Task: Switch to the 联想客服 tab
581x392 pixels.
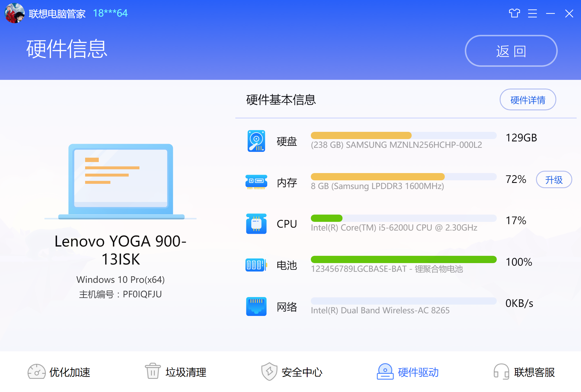Action: (x=524, y=372)
